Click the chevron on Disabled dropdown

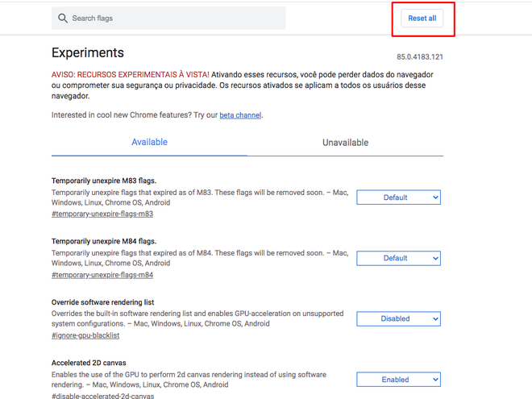435,319
